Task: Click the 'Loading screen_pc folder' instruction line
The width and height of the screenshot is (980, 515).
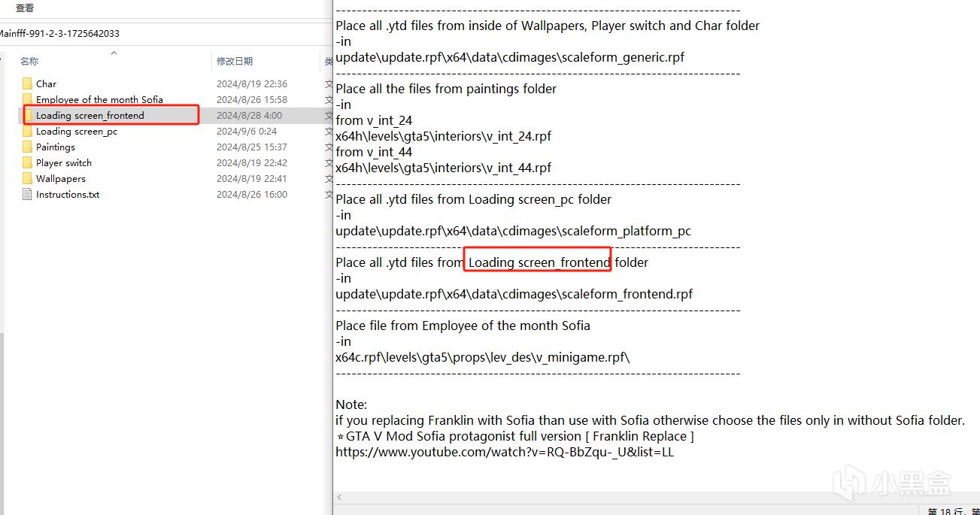Action: 474,199
